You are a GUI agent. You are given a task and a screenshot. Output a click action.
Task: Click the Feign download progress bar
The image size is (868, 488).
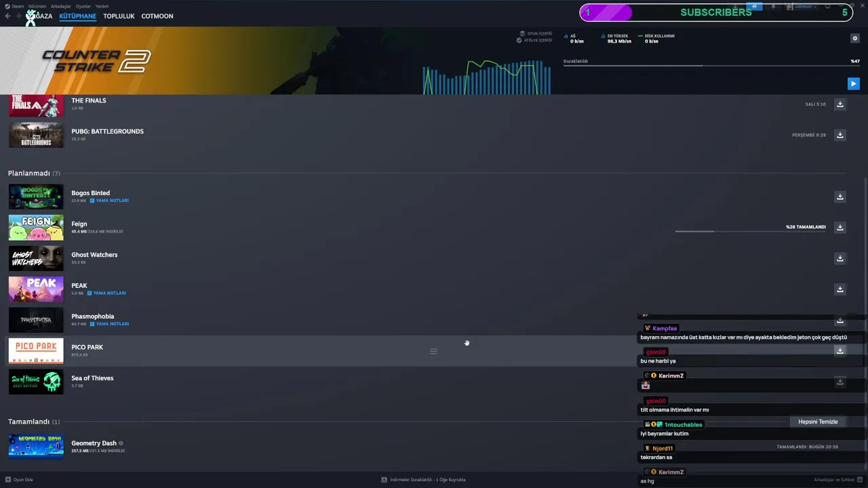751,232
